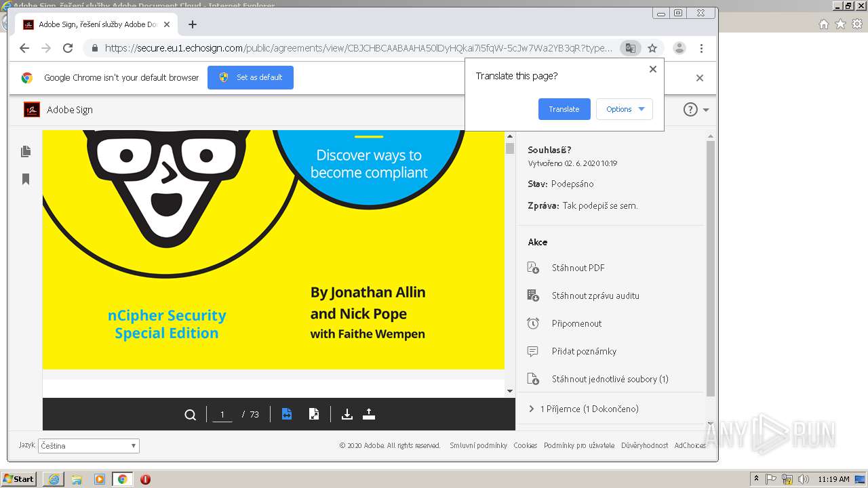
Task: Open the Windows Start menu
Action: pyautogui.click(x=19, y=479)
